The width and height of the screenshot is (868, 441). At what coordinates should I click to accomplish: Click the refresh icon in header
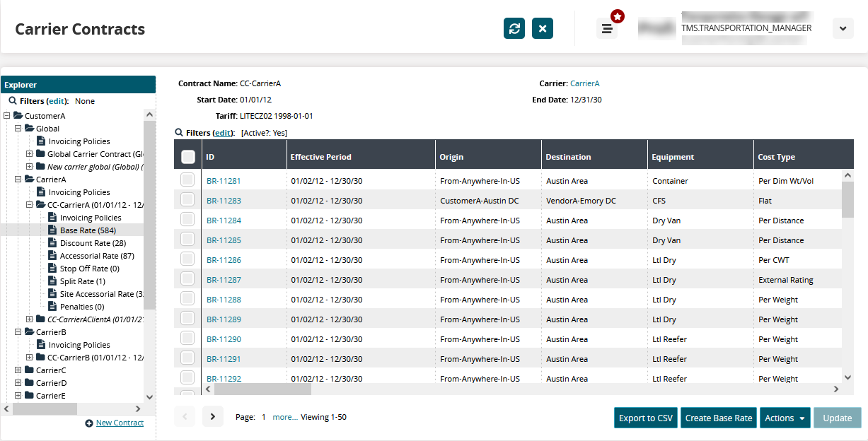(x=514, y=28)
